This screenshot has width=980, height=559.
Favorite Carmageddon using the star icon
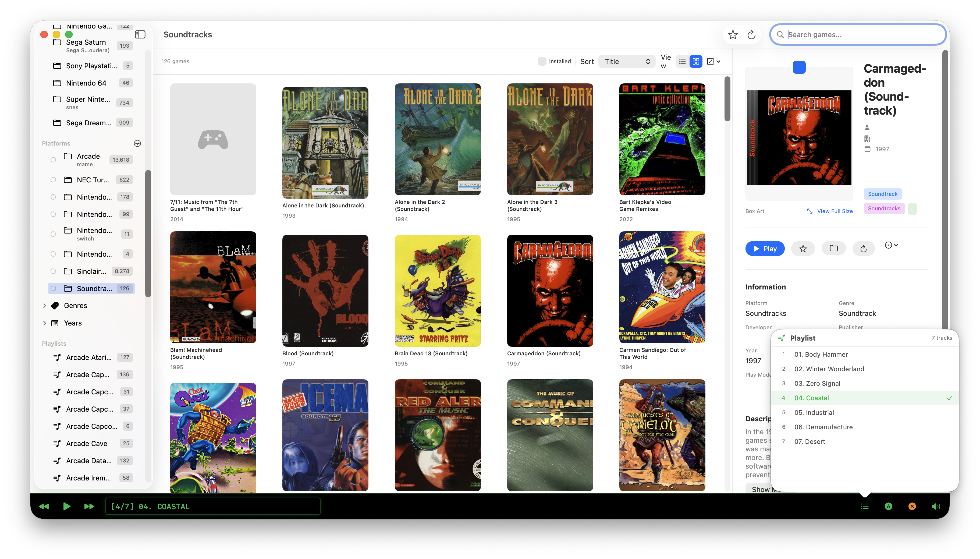coord(804,248)
